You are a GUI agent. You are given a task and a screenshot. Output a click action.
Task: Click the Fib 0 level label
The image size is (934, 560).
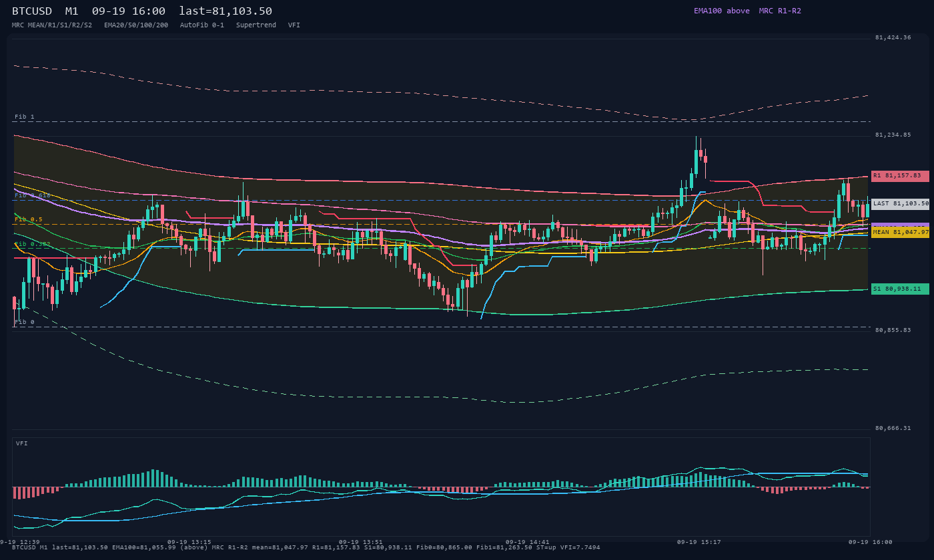coord(25,322)
